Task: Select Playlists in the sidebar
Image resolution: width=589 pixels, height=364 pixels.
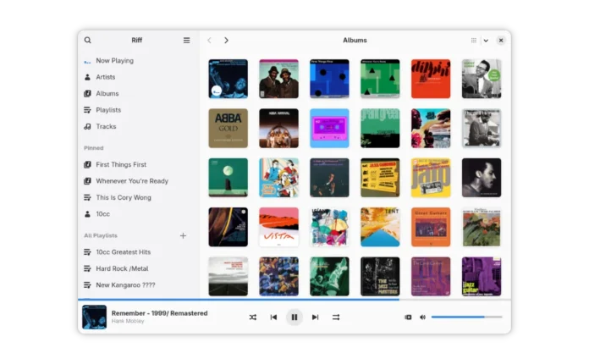Action: click(137, 110)
